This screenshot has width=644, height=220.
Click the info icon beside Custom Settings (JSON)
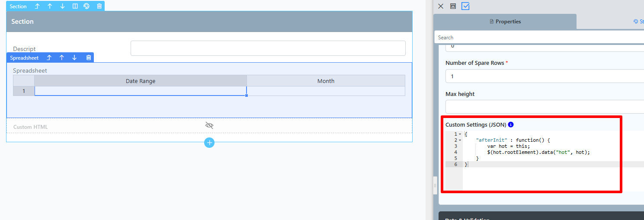[511, 124]
